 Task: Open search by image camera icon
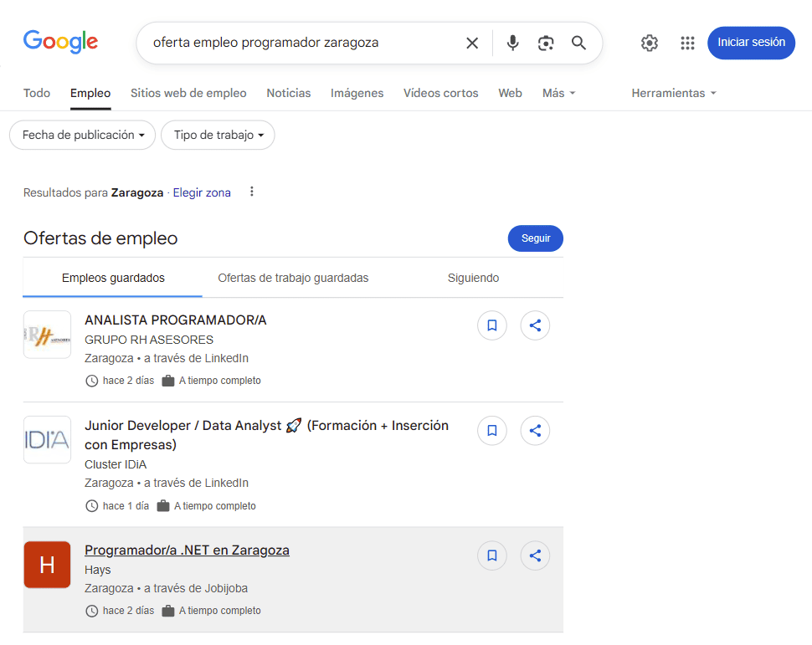[x=546, y=43]
